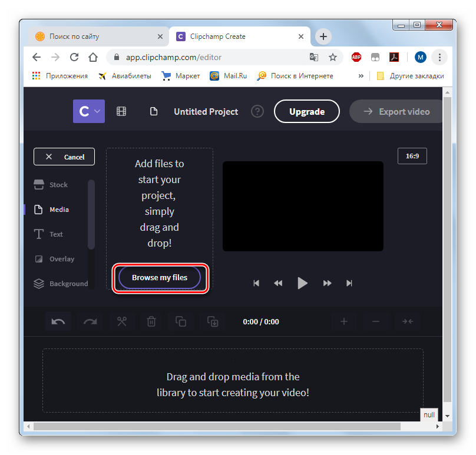476x455 pixels.
Task: Zoom in the timeline with plus
Action: (x=344, y=321)
